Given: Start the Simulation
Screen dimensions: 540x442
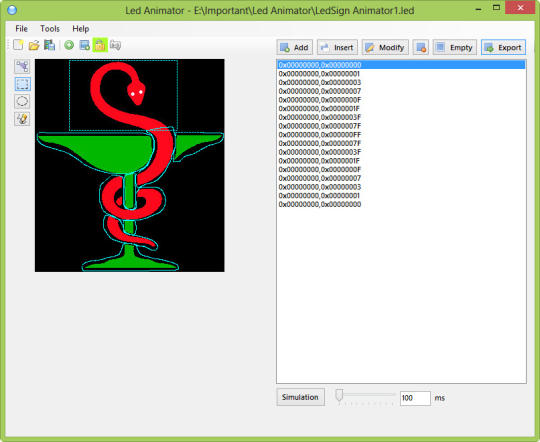Looking at the screenshot, I should (x=300, y=397).
